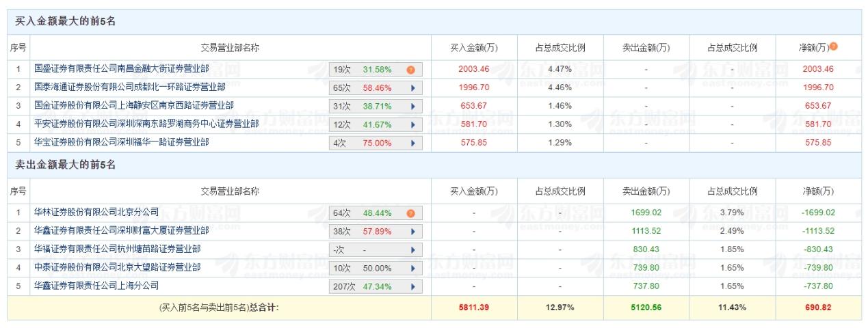This screenshot has width=868, height=328.
Task: Expand arrow in 国金证券 上海静安区 row
Action: tap(413, 107)
